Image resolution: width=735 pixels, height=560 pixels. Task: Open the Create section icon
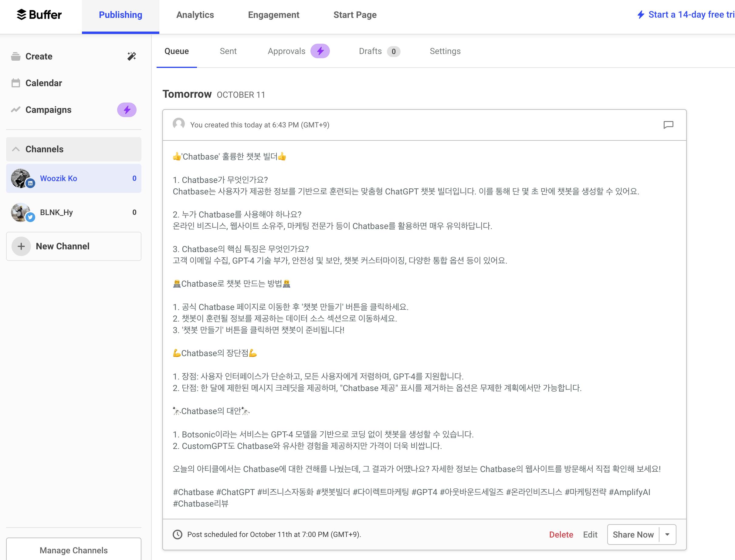pos(16,56)
